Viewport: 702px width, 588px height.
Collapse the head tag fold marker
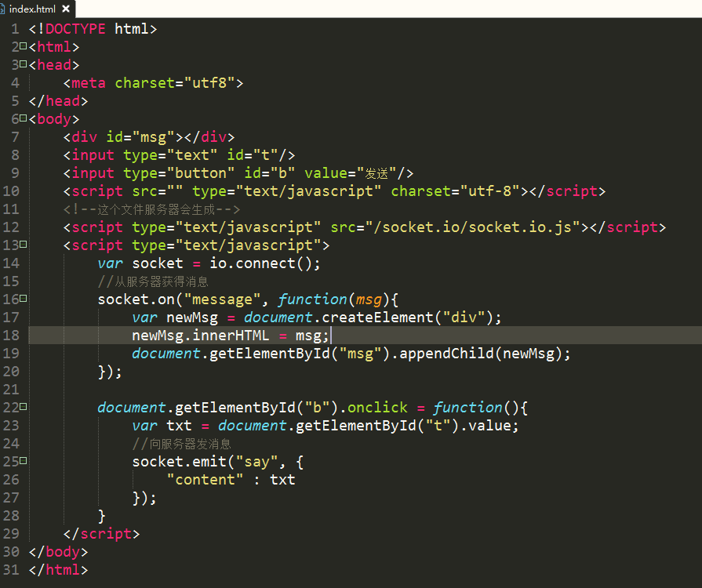(23, 65)
